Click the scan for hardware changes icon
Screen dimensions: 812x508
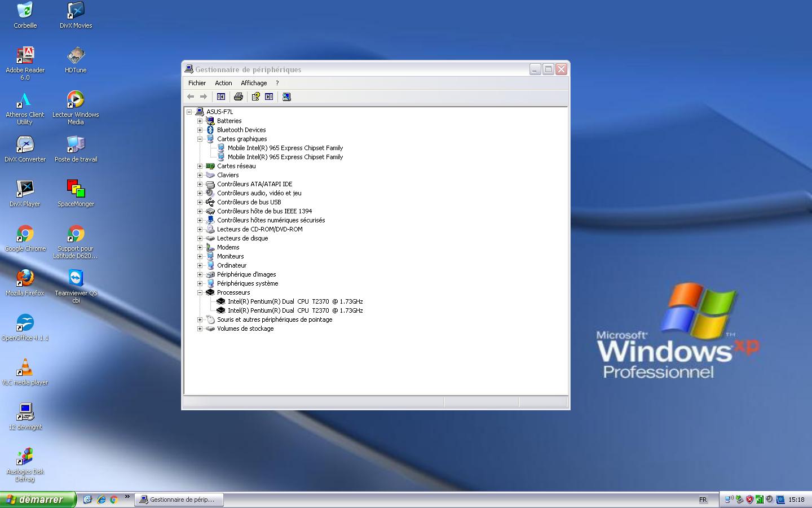click(286, 97)
